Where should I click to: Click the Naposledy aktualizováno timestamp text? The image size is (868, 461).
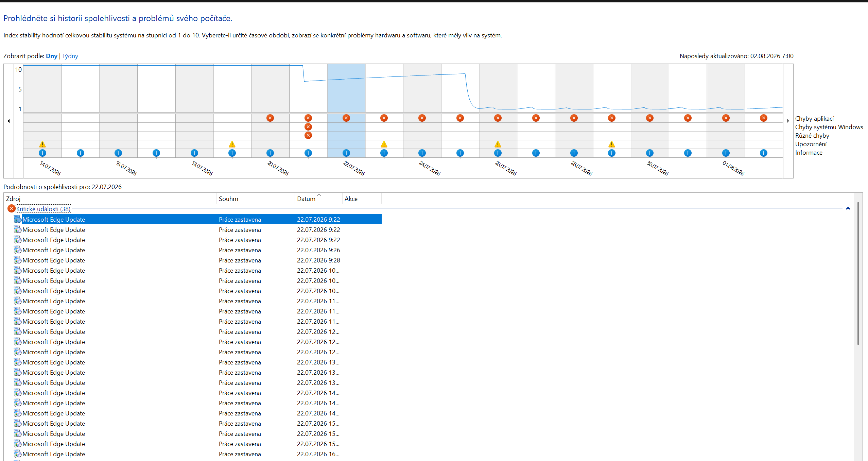736,56
